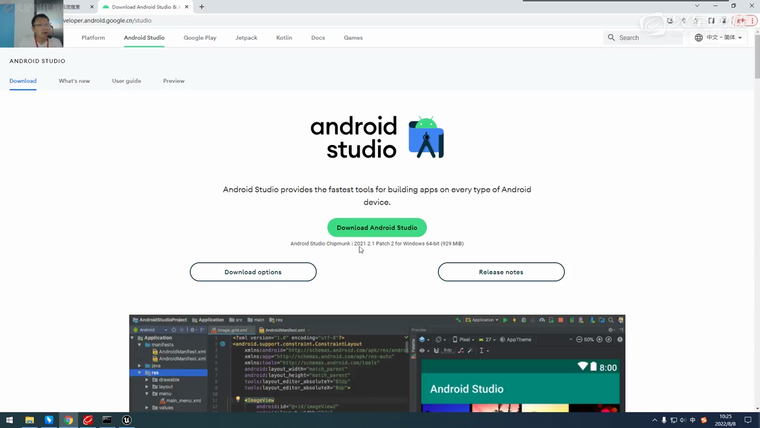This screenshot has width=760, height=428.
Task: Open Windows Start menu
Action: click(x=9, y=420)
